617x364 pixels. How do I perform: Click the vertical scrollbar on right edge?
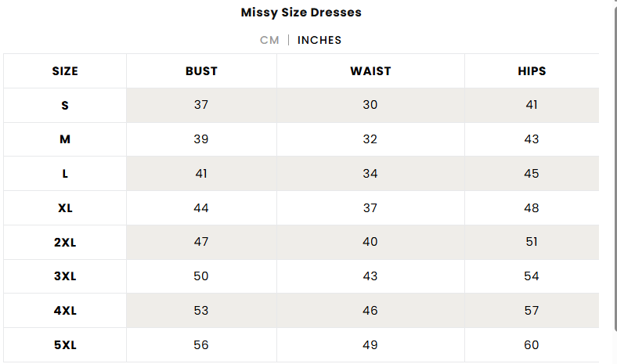click(x=615, y=169)
